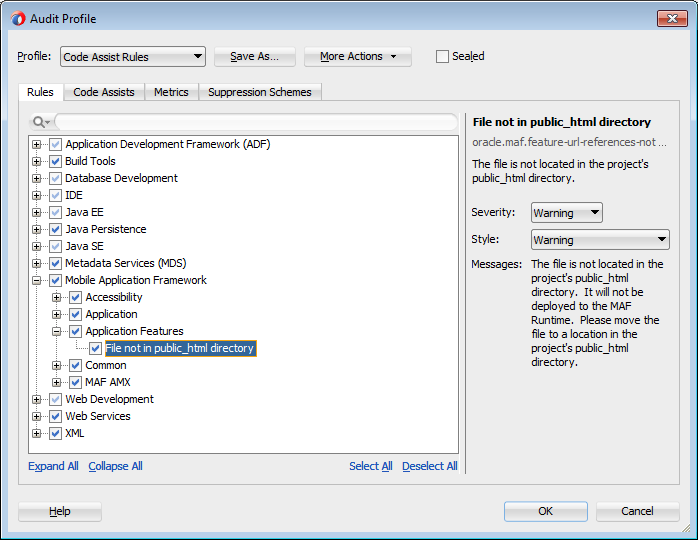Click the Select All link
698x540 pixels.
click(371, 466)
